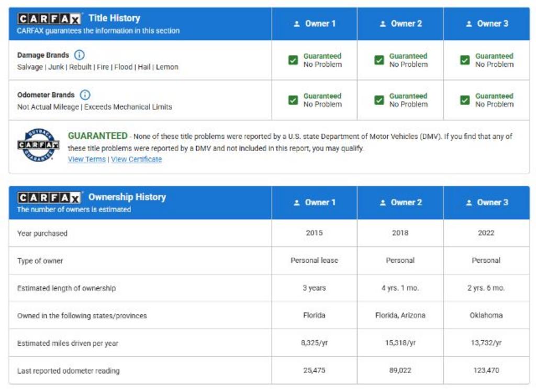This screenshot has height=392, width=536.
Task: Click Owner 1 person icon in Ownership History
Action: [297, 203]
